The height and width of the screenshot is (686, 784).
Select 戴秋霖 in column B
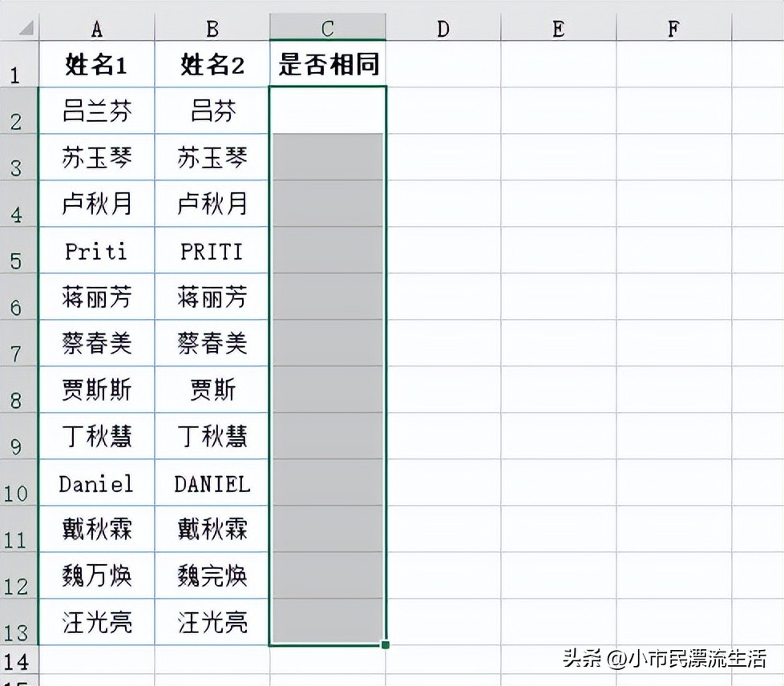212,529
